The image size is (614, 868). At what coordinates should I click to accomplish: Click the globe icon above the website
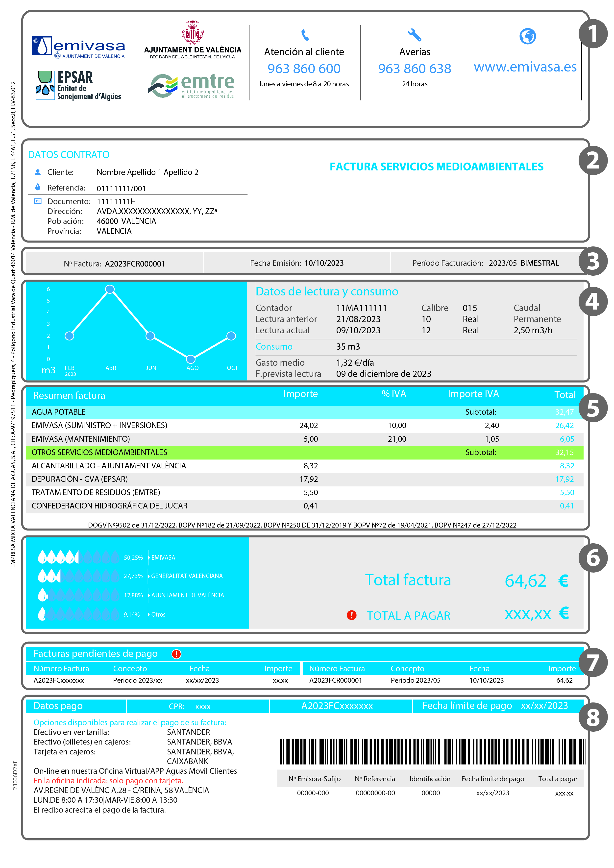[x=527, y=36]
